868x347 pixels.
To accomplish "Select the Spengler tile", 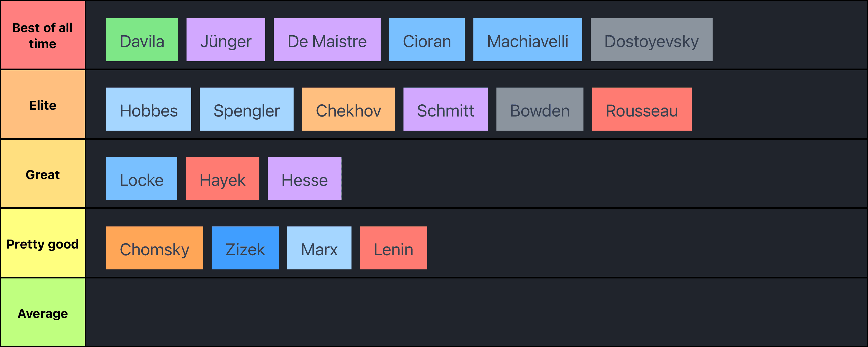I will (247, 109).
